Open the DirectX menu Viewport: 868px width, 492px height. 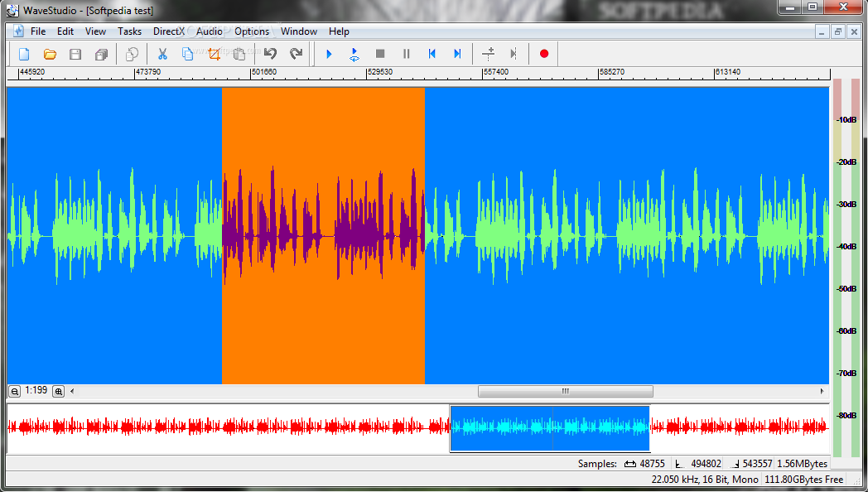(x=169, y=31)
